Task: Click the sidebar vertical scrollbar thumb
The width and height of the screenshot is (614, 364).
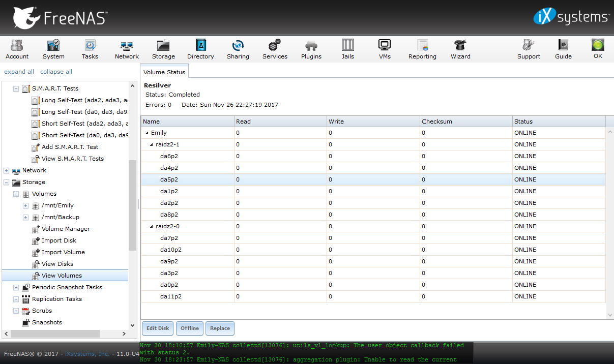Action: (132, 203)
